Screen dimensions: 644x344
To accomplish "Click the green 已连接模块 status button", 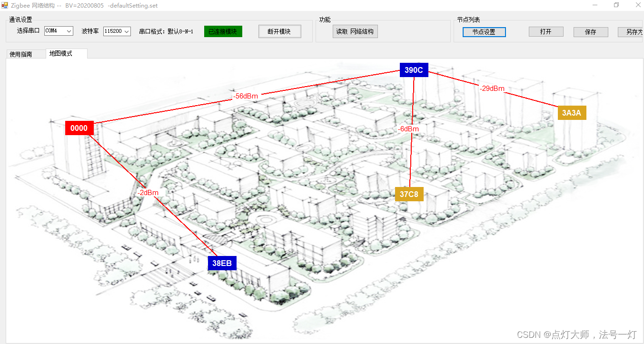I will click(x=223, y=31).
